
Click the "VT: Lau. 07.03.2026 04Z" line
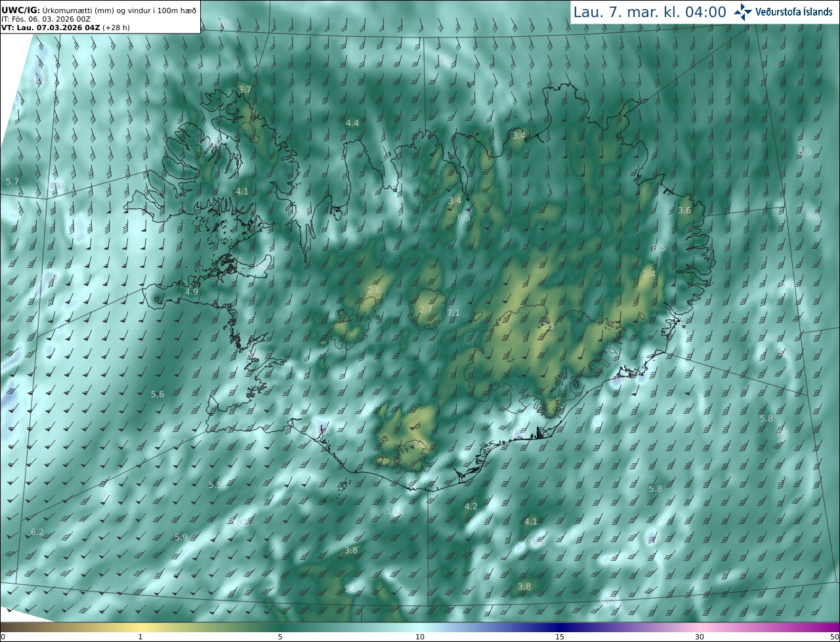66,28
